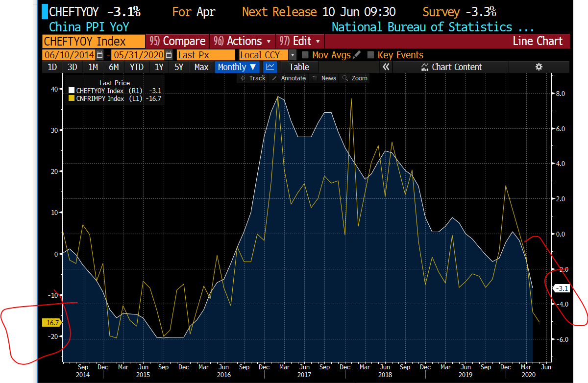588x383 pixels.
Task: Activate the Zoom tool
Action: [x=355, y=78]
